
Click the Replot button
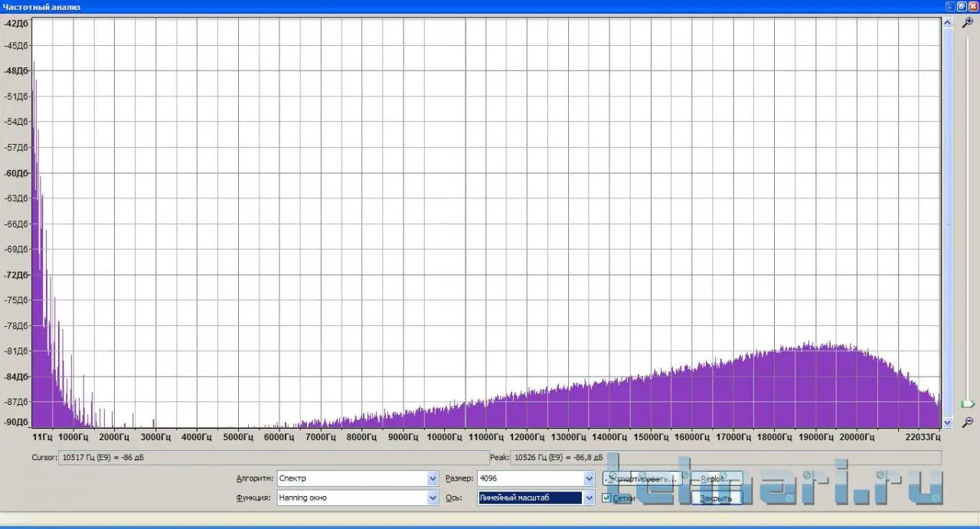[716, 478]
